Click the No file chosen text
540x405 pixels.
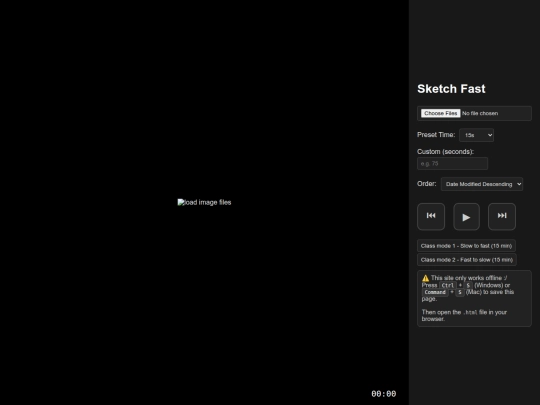pos(480,113)
